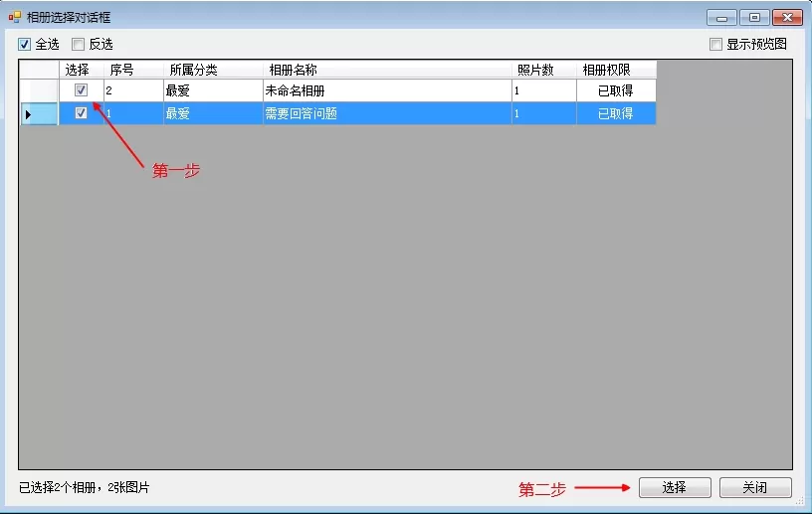Select the album name cell 未命名相册
This screenshot has height=514, width=812.
[x=387, y=90]
